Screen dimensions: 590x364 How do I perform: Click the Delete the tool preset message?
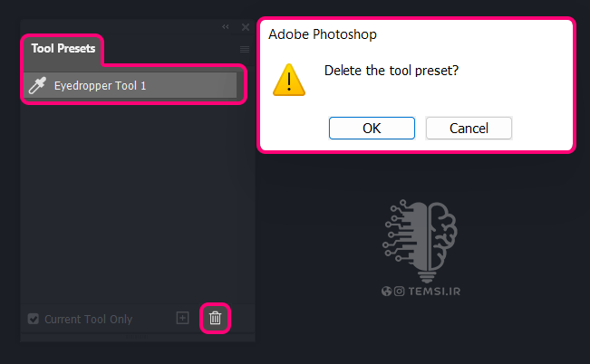pos(392,71)
